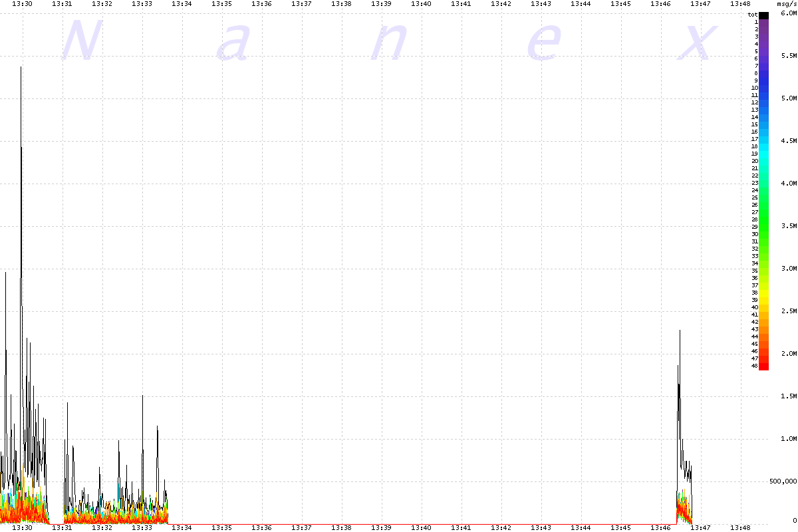Click legend number 10
The width and height of the screenshot is (798, 532).
coord(755,88)
